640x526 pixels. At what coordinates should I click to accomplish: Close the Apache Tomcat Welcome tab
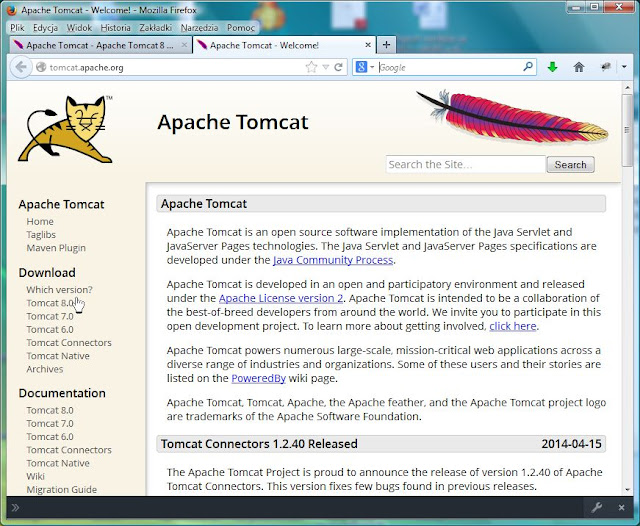(x=368, y=45)
